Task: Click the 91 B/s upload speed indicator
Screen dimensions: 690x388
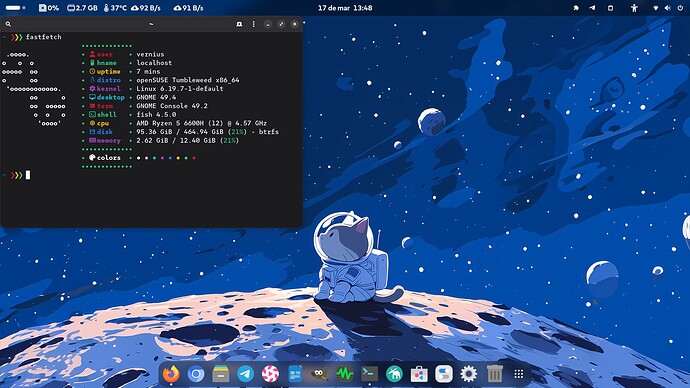Action: [x=188, y=8]
